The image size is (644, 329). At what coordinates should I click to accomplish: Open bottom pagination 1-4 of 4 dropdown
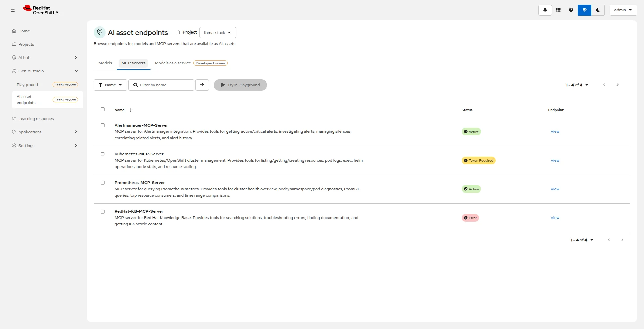pyautogui.click(x=582, y=240)
